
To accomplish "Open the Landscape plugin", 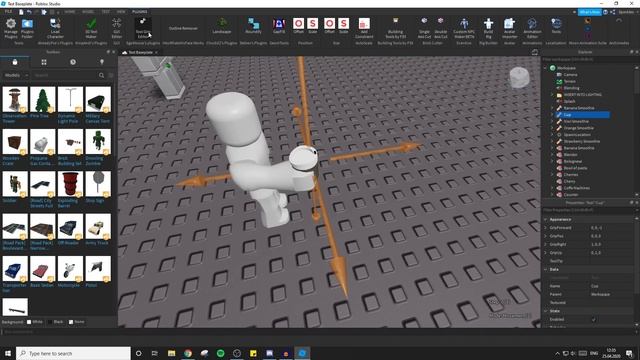I will (x=222, y=26).
